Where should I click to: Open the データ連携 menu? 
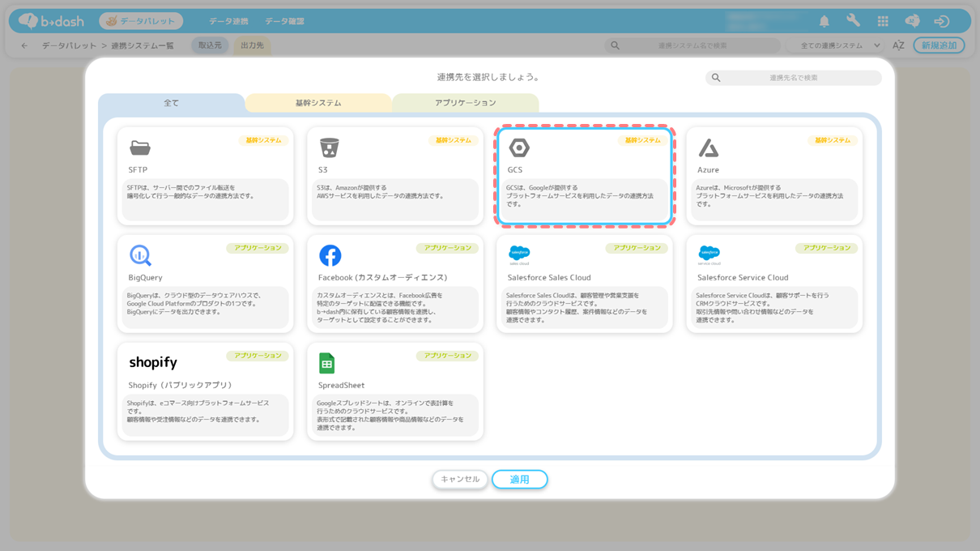coord(228,21)
